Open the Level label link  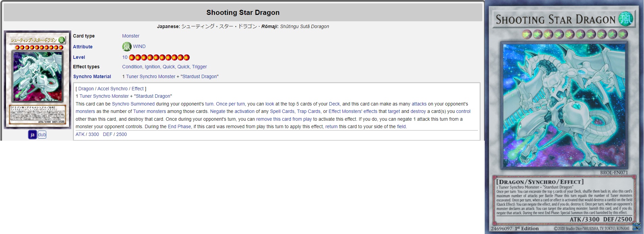tap(79, 57)
